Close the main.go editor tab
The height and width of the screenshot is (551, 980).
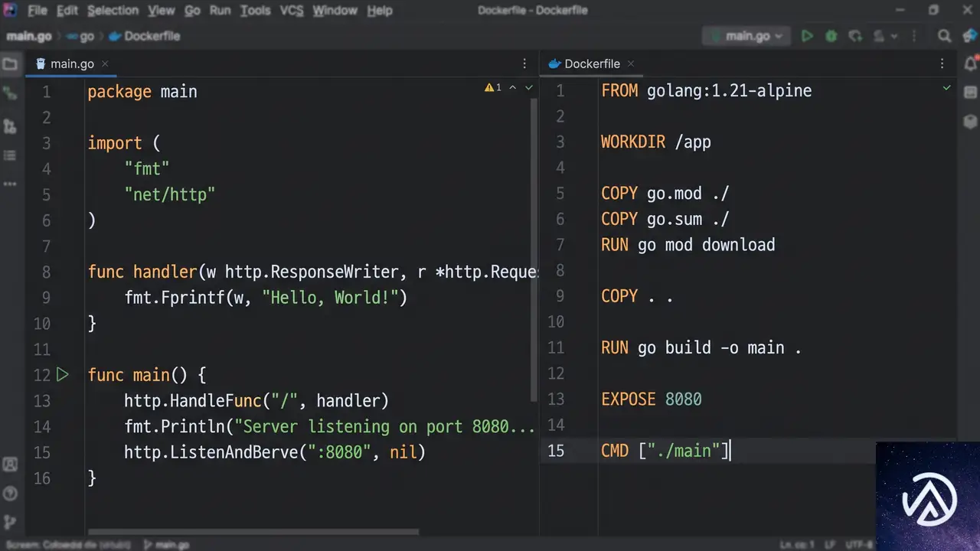tap(105, 64)
